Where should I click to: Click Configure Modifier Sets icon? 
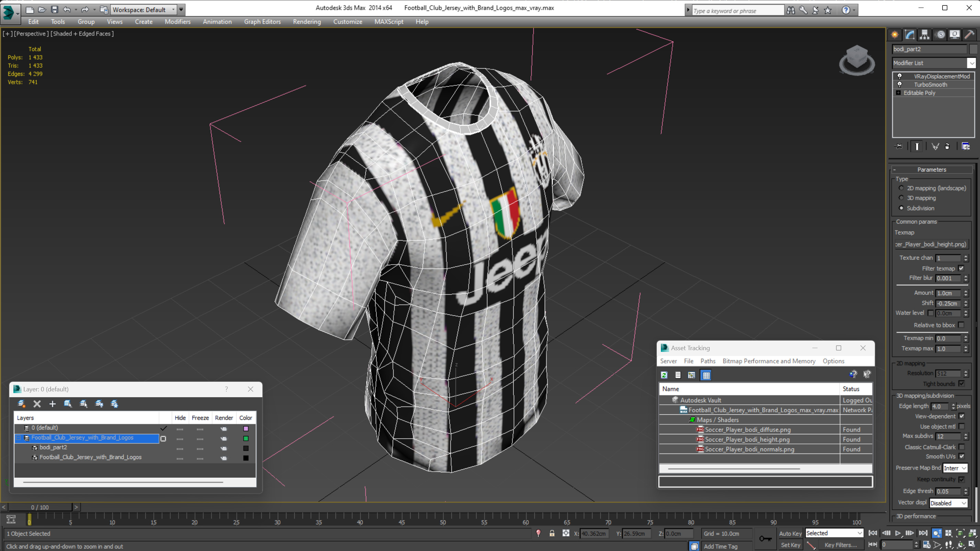pyautogui.click(x=966, y=146)
